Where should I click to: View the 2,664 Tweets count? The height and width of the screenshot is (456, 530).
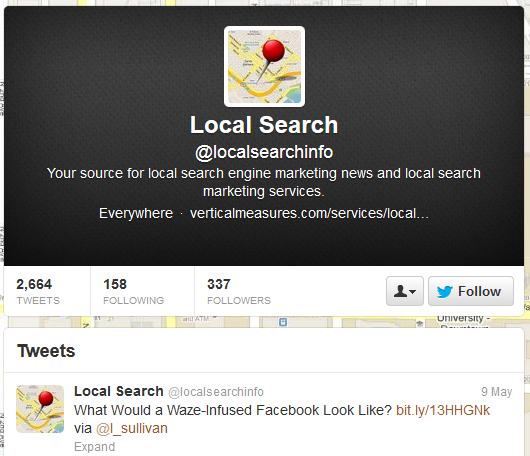pyautogui.click(x=38, y=291)
